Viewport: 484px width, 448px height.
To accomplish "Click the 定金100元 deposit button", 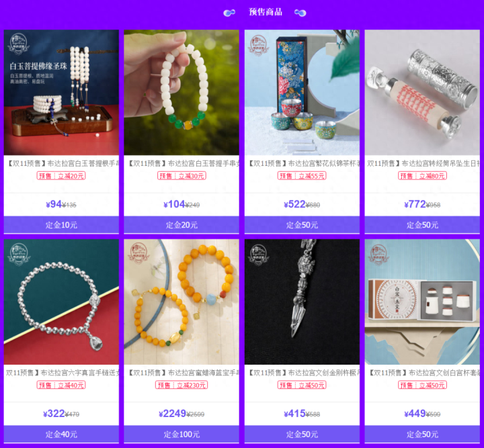I will pos(182,434).
